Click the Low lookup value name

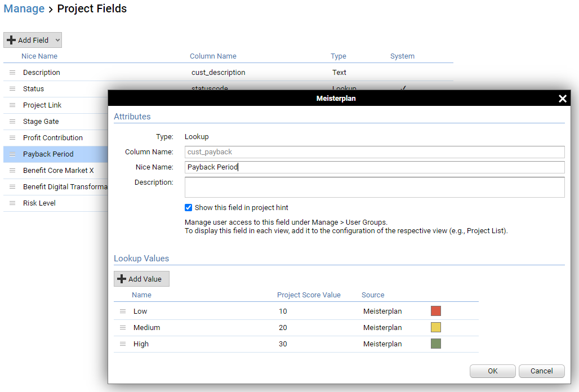click(140, 311)
